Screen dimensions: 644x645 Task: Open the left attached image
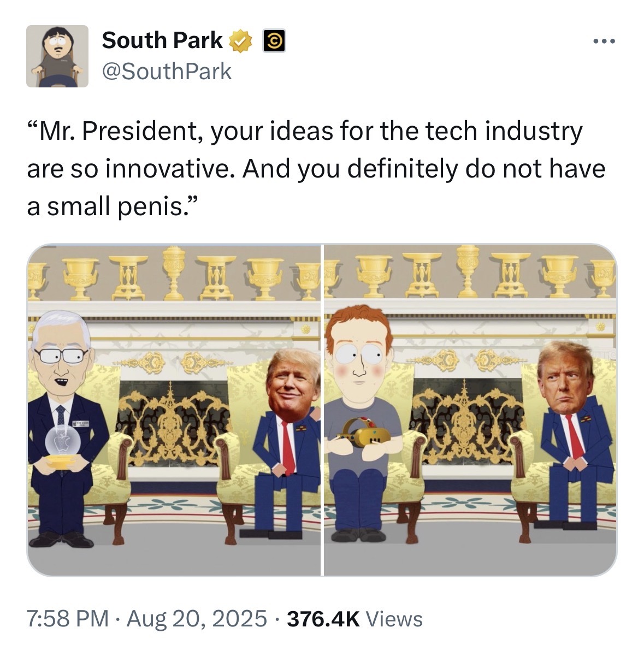point(174,410)
